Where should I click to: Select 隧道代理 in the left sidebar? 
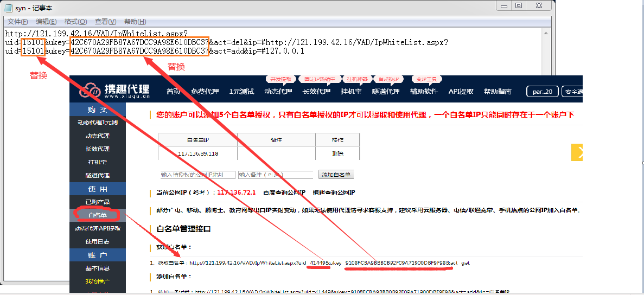point(97,175)
